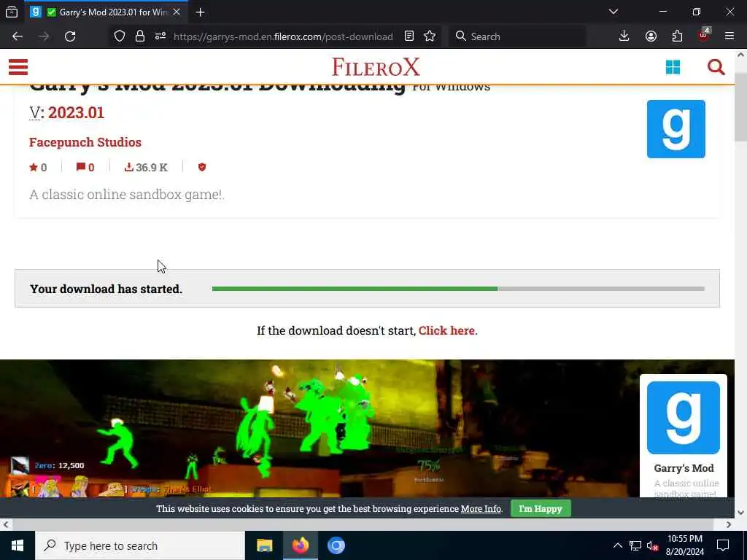747x560 pixels.
Task: Click the 'Click here' download link
Action: pos(446,330)
